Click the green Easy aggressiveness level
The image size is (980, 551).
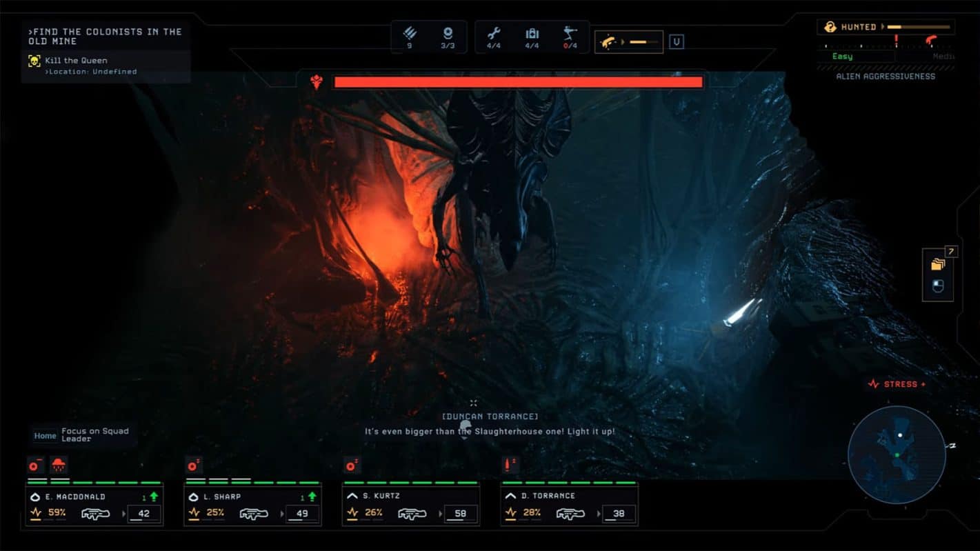tap(842, 57)
